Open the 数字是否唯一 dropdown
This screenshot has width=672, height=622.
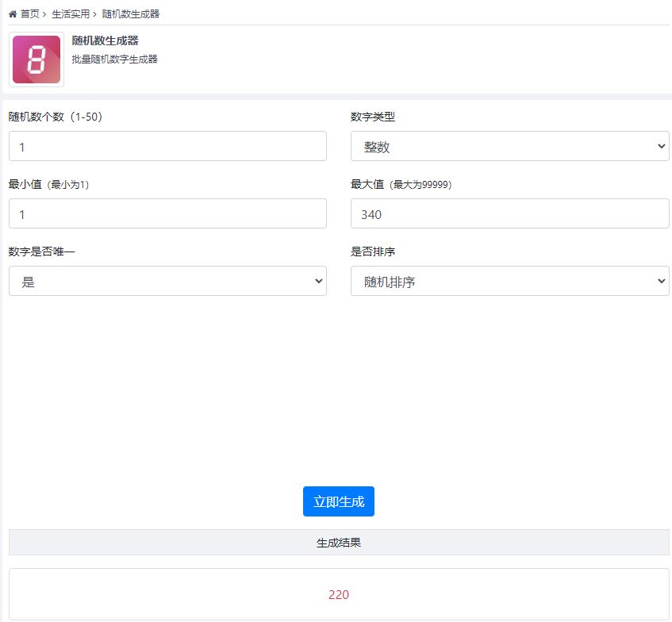coord(167,281)
